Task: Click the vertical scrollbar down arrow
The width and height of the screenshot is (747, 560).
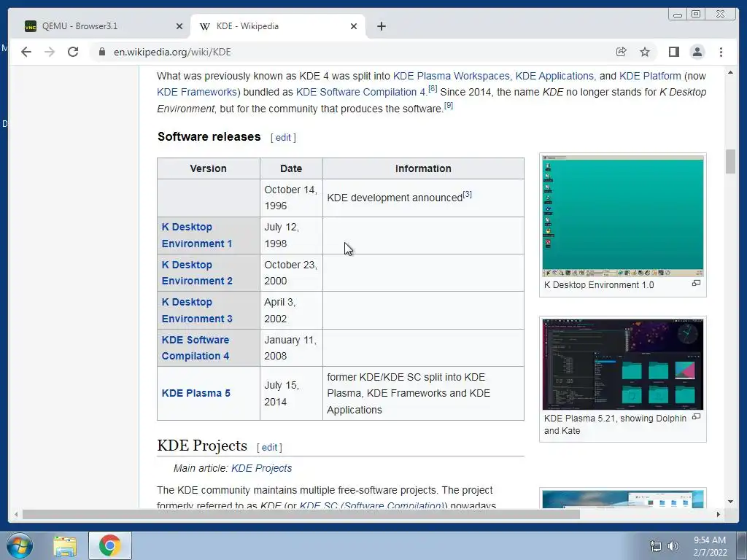Action: pyautogui.click(x=730, y=502)
